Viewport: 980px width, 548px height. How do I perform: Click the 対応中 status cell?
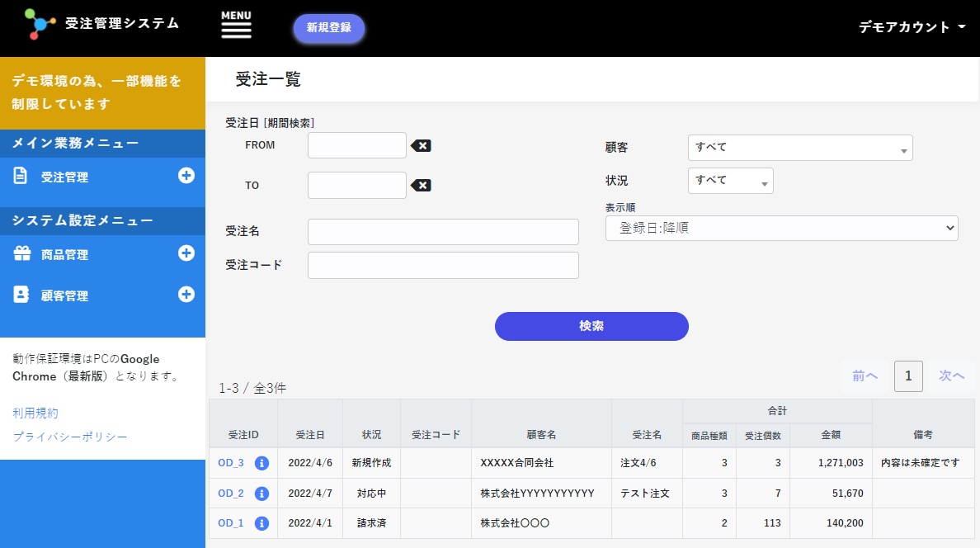[x=371, y=494]
